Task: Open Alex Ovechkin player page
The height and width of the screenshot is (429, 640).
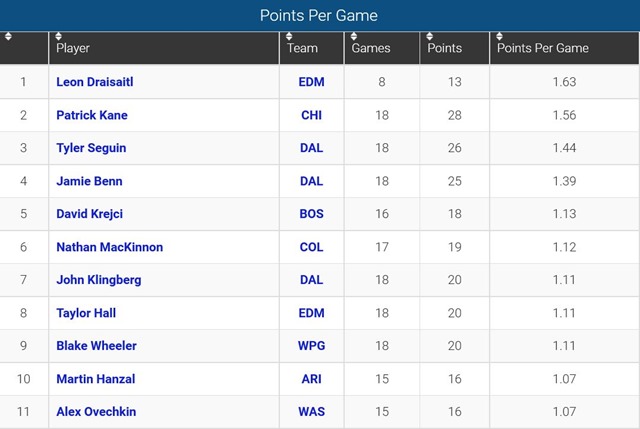Action: point(97,412)
